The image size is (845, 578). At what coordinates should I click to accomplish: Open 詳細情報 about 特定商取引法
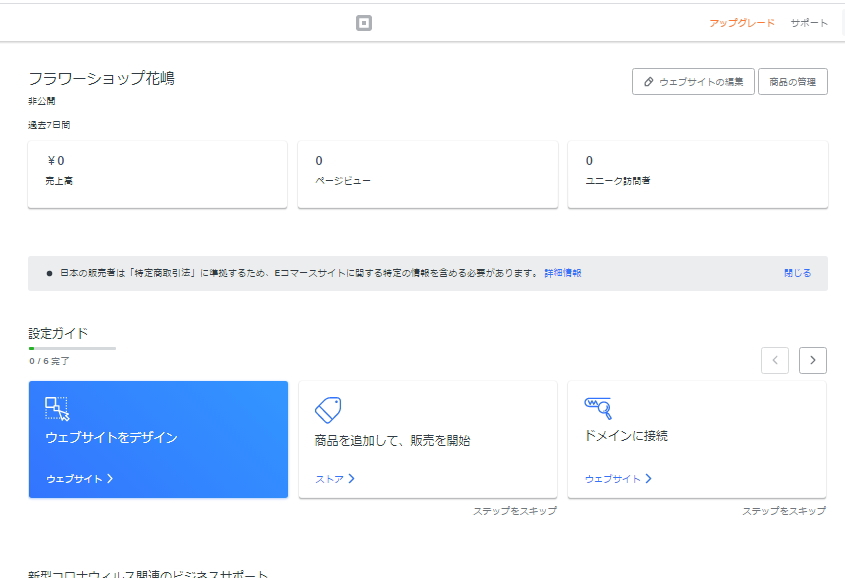click(x=565, y=272)
